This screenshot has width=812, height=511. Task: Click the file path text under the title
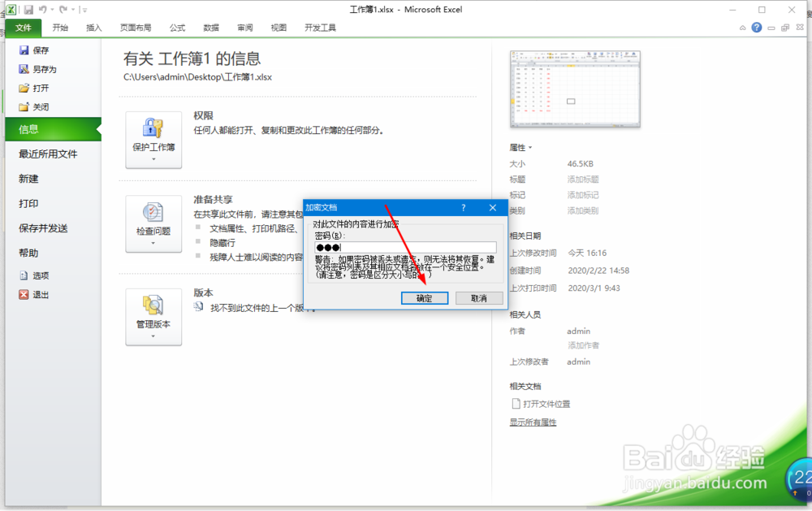(197, 76)
